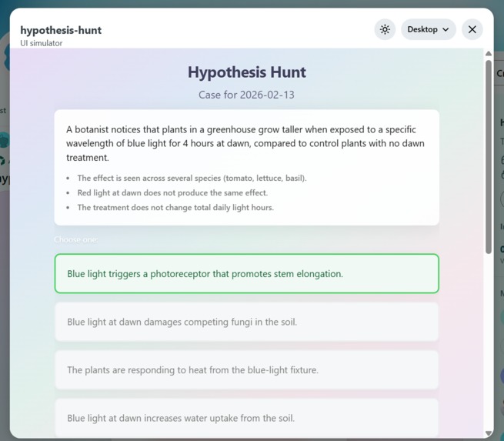Click the "UI simulator" subtitle
The height and width of the screenshot is (441, 504).
pos(41,43)
